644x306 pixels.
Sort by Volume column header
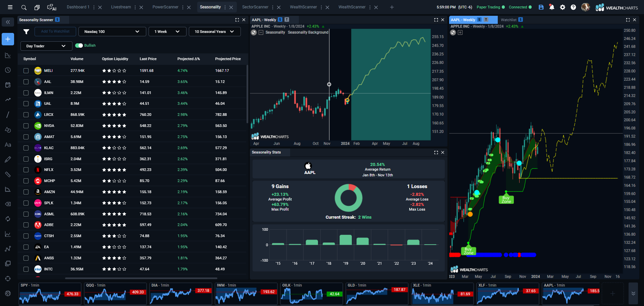[x=77, y=59]
